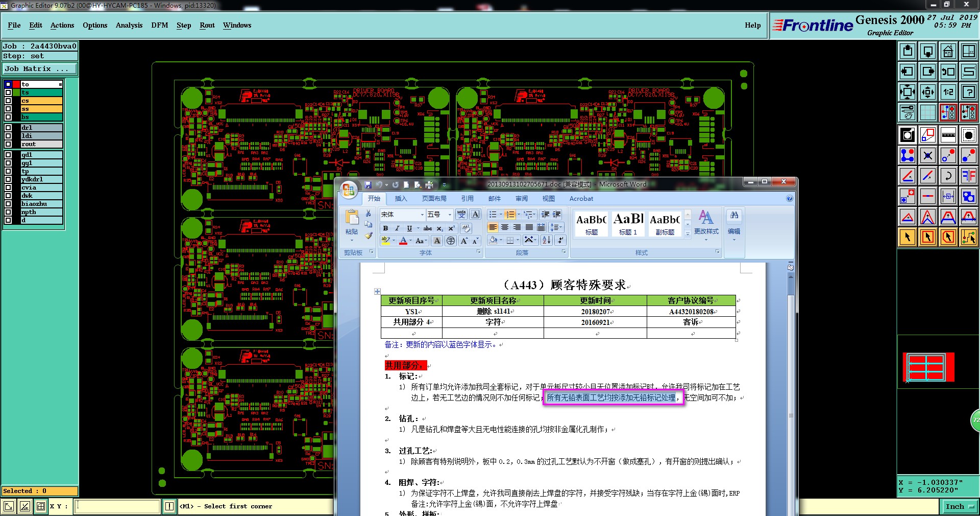This screenshot has width=980, height=516.
Task: Click the Format Painter brush in Word
Action: coord(369,236)
